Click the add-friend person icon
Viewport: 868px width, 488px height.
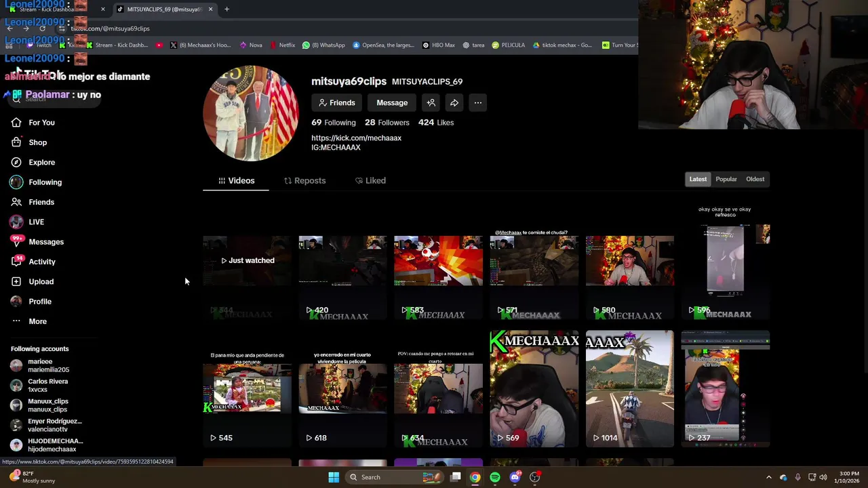point(431,103)
